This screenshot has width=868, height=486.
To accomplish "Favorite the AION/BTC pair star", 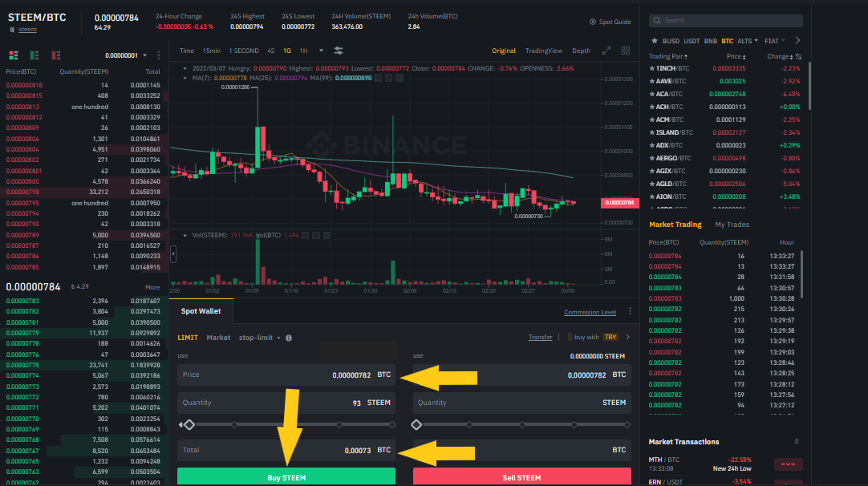I will 652,197.
